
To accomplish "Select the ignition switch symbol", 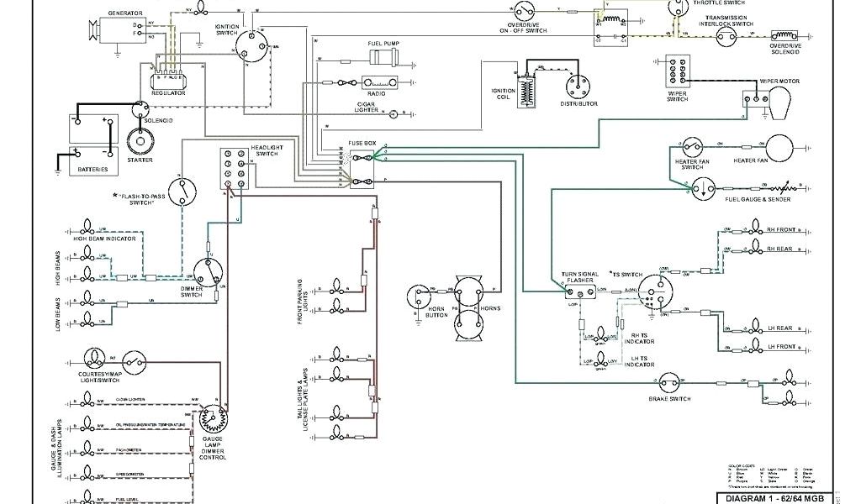I will (250, 42).
